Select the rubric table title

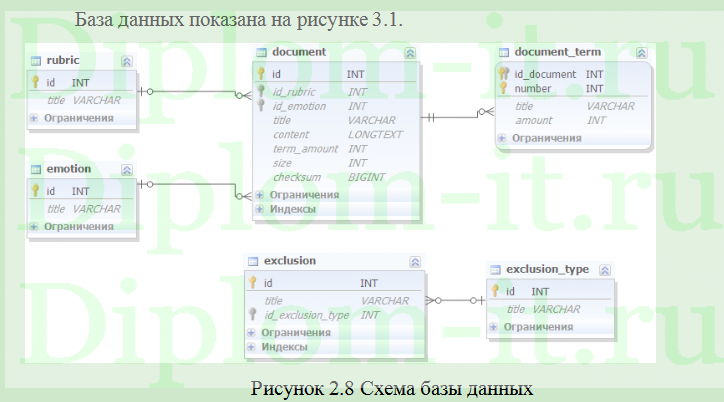63,60
